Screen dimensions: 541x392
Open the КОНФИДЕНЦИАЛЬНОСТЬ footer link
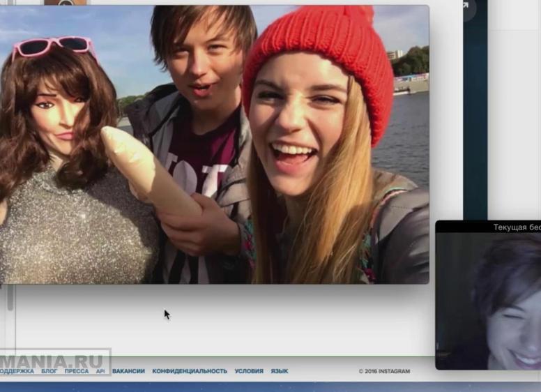point(190,371)
